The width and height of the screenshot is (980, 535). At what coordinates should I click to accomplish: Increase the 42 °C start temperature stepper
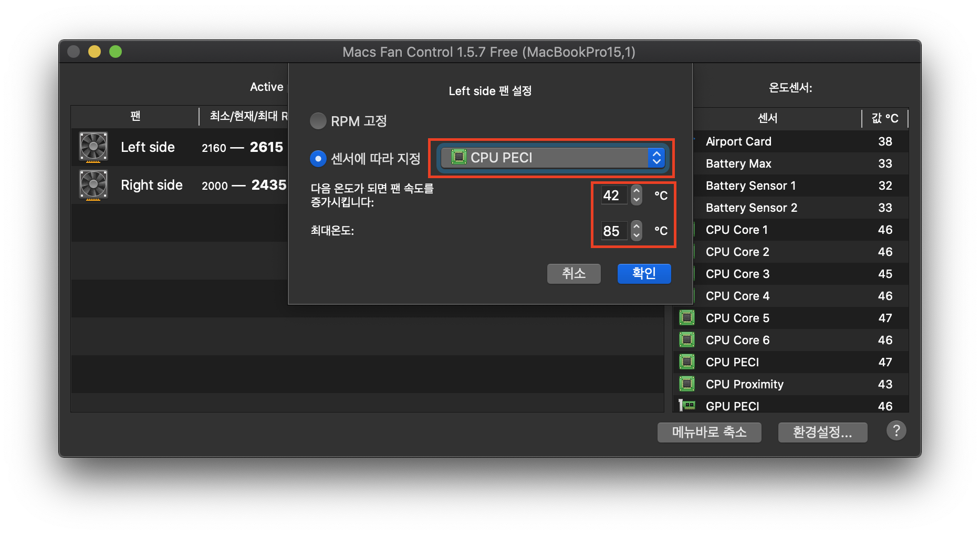point(636,190)
